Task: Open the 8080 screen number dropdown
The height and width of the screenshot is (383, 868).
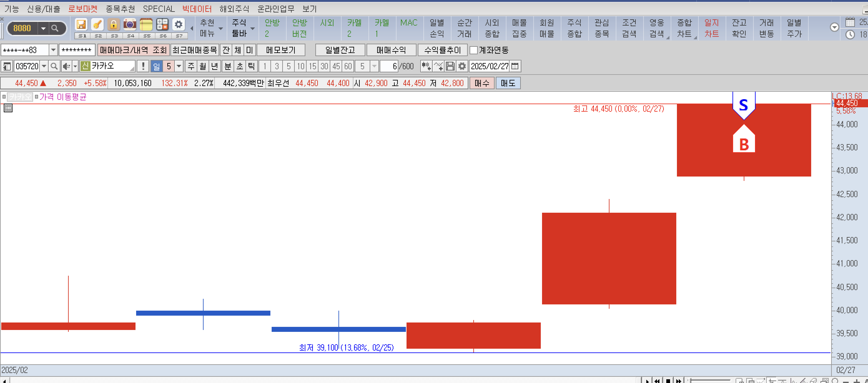Action: pos(43,28)
